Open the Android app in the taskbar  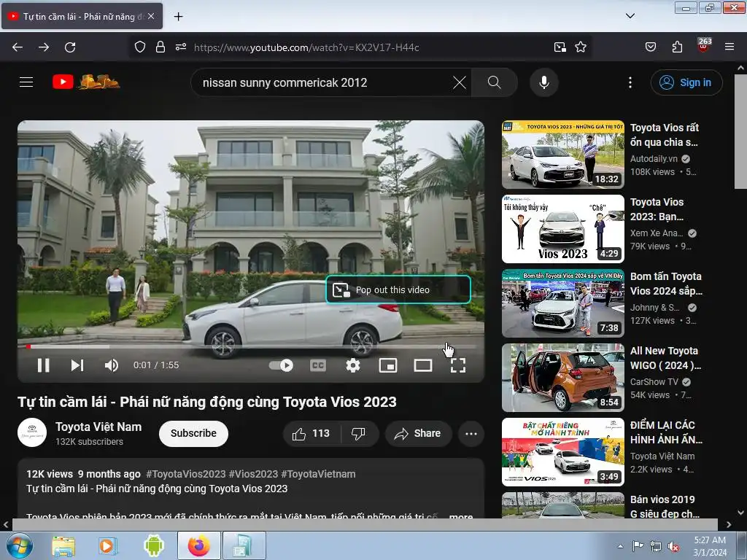pos(153,545)
